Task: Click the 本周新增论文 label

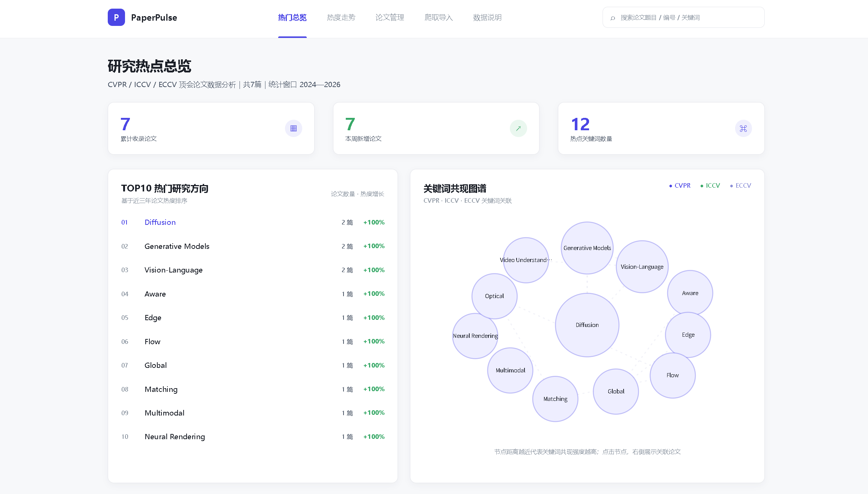Action: [x=363, y=139]
